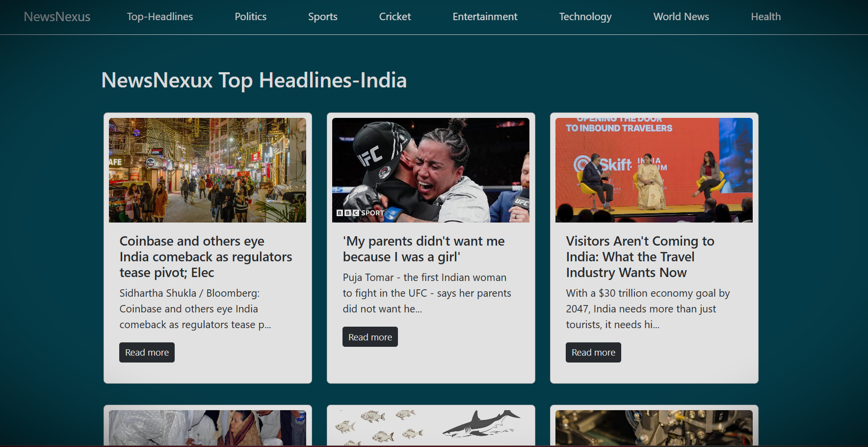Viewport: 868px width, 447px height.
Task: Click the 'Sidhartha Shukla / Bloomberg' description text
Action: pos(195,309)
